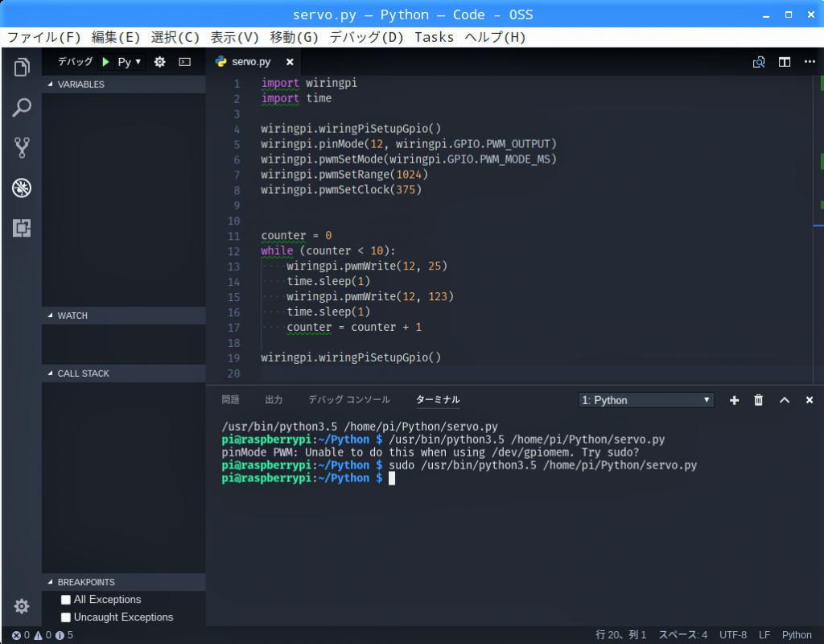The image size is (824, 644).
Task: Open the 選択(C) menu
Action: click(175, 37)
